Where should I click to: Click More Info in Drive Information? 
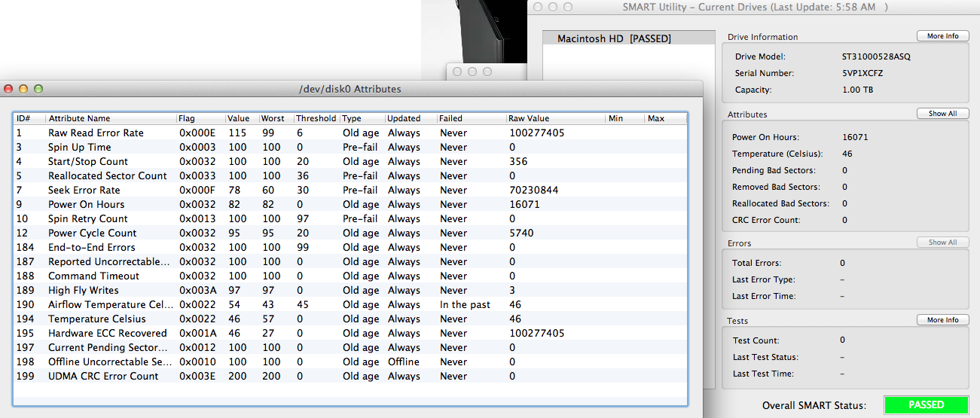coord(942,36)
